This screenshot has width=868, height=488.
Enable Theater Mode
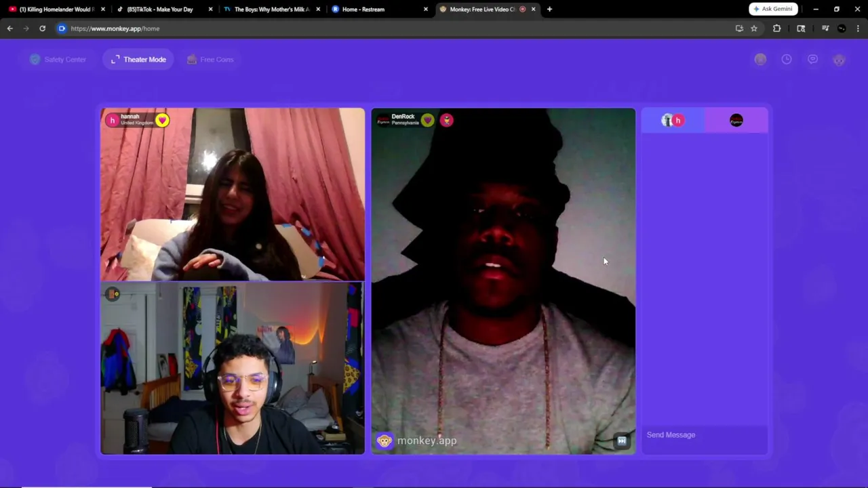click(x=138, y=60)
